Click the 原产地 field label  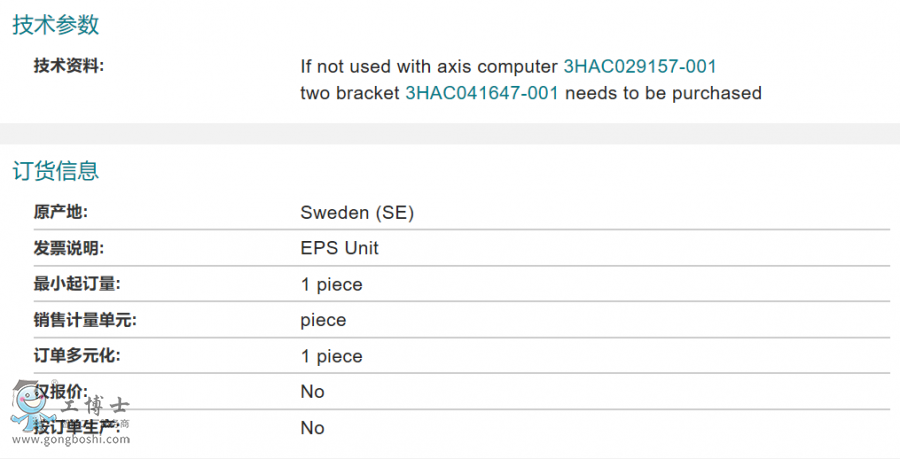61,212
